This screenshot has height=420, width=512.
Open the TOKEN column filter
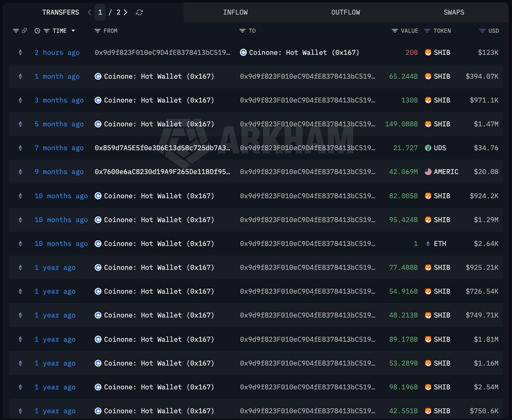click(427, 31)
